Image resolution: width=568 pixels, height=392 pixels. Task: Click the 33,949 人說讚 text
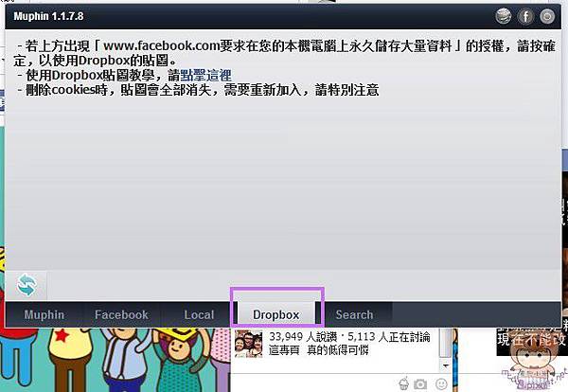(303, 336)
